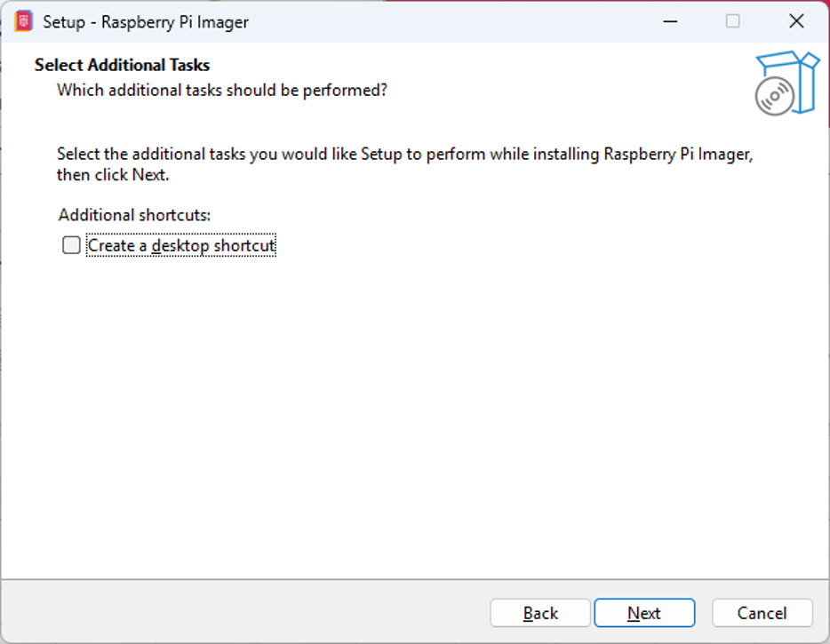This screenshot has height=644, width=830.
Task: Click the greyed-out maximize button
Action: (732, 21)
